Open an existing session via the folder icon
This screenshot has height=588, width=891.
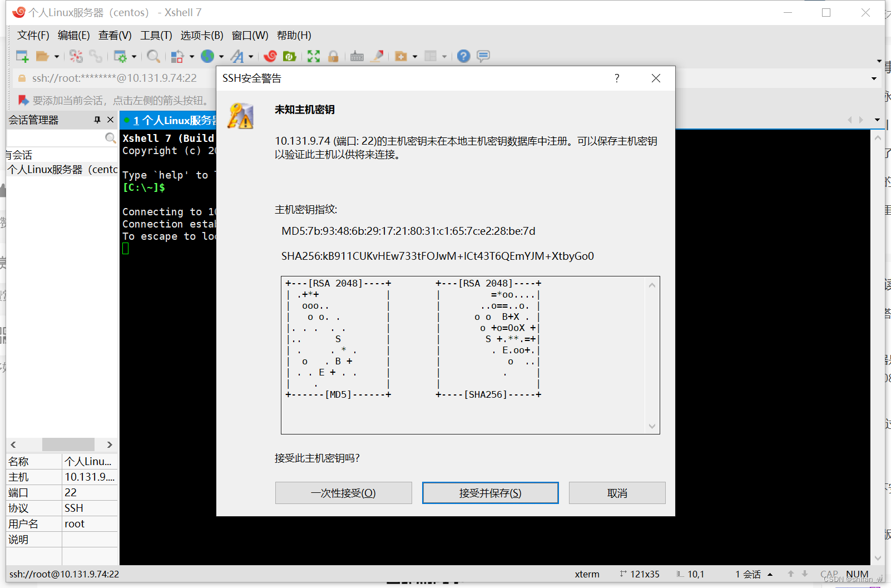click(x=42, y=56)
